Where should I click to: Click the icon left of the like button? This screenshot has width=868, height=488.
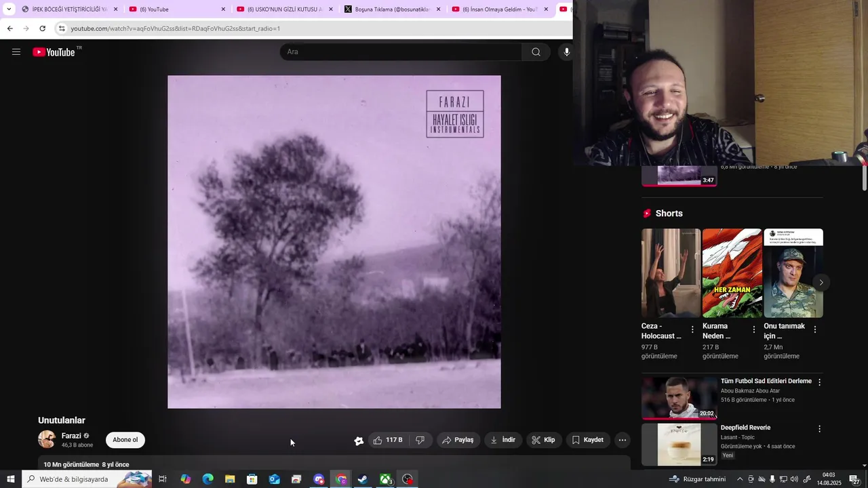pos(359,441)
